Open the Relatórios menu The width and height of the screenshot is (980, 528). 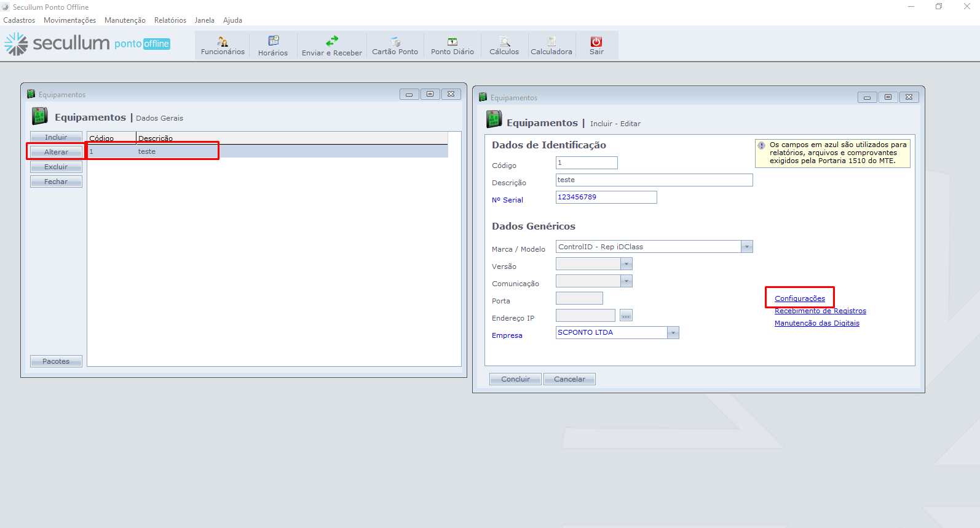(170, 20)
